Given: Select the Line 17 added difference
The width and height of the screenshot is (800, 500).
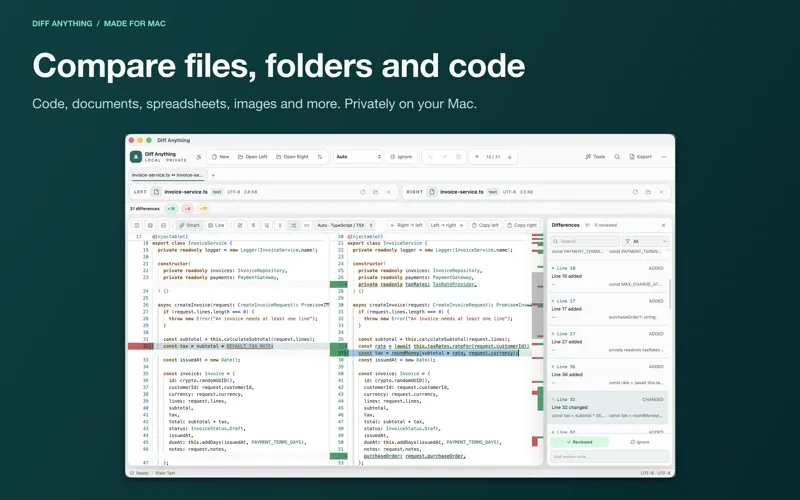Looking at the screenshot, I should (608, 309).
